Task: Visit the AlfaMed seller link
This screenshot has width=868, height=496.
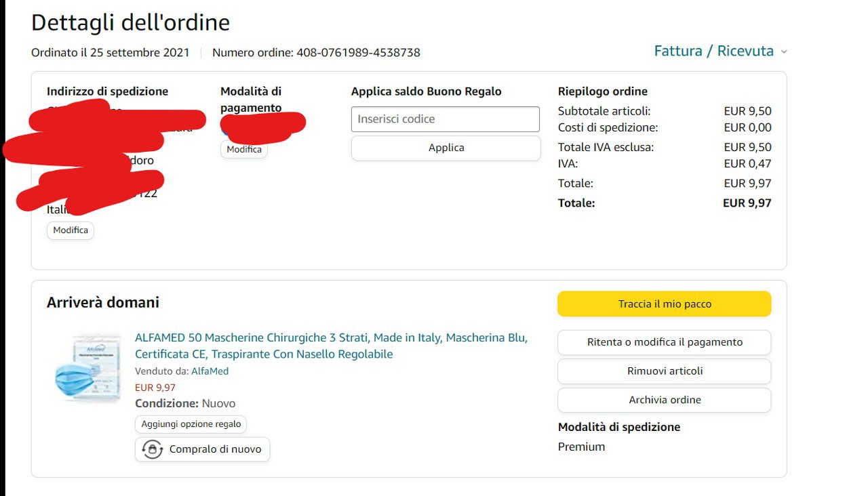Action: pos(210,371)
